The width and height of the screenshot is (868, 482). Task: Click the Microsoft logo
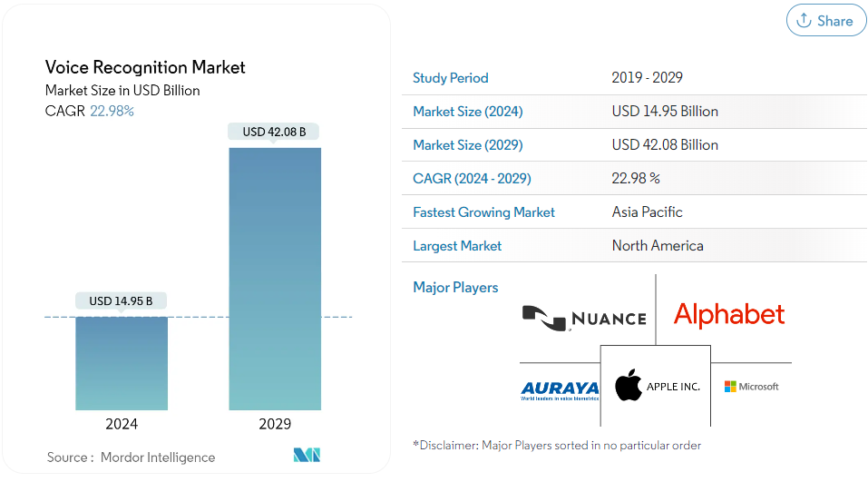pos(751,387)
